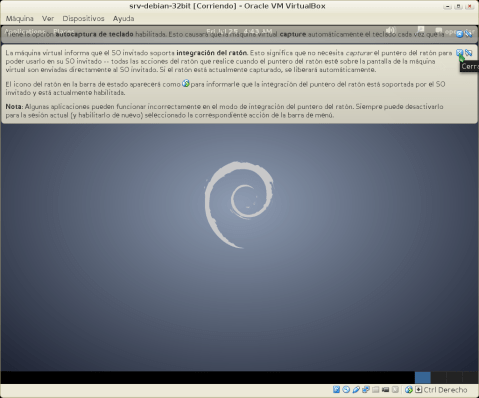Image resolution: width=479 pixels, height=398 pixels.
Task: Click bold 'integración del ratón' text
Action: point(212,53)
